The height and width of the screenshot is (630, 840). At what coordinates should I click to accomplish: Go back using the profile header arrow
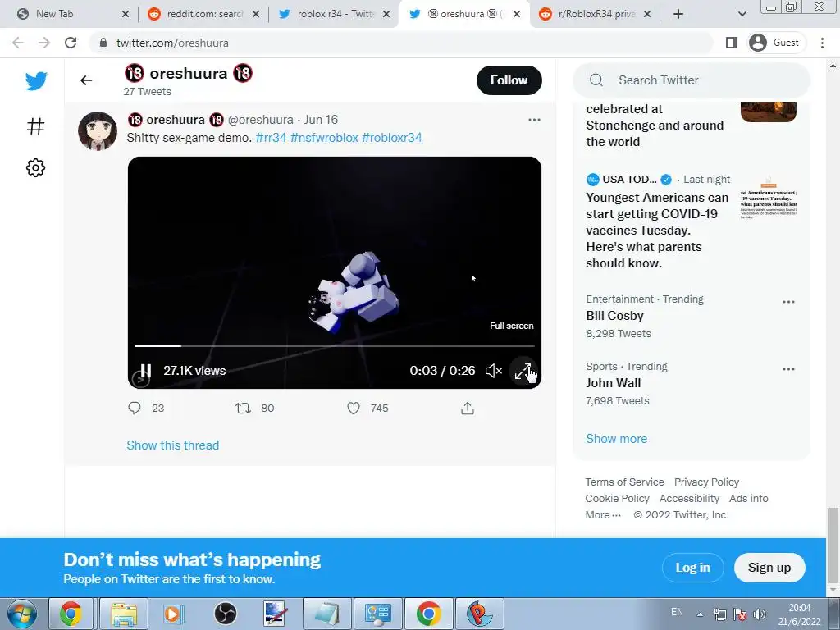click(x=86, y=80)
